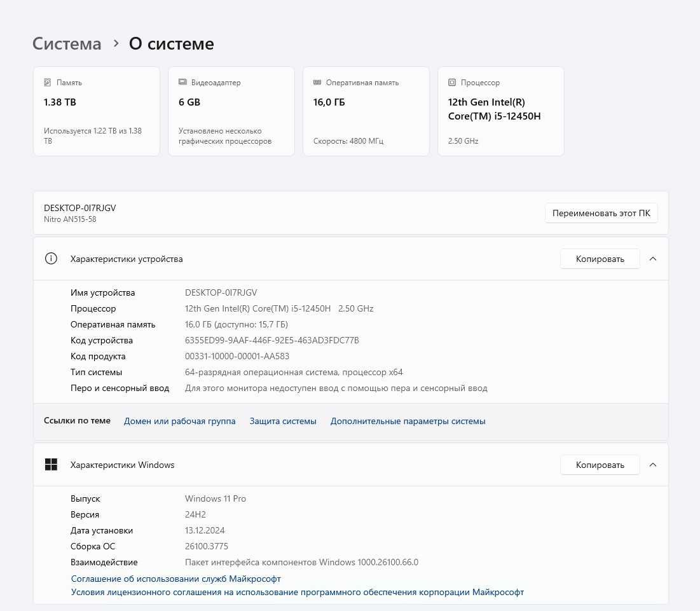The height and width of the screenshot is (611, 700).
Task: Open the Защита системы link
Action: [x=283, y=421]
